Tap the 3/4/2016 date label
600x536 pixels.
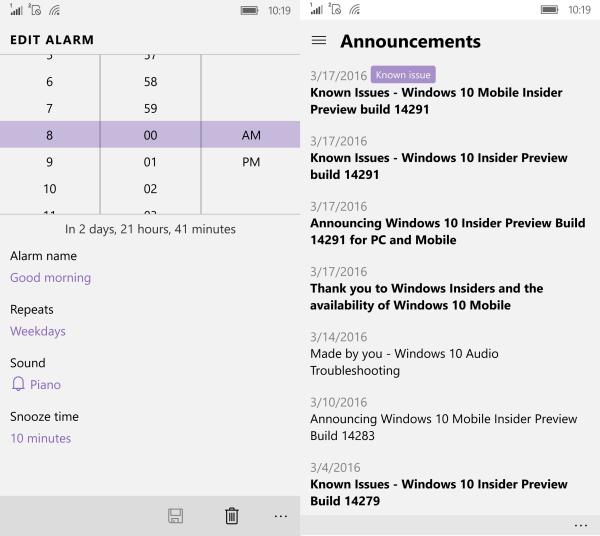pos(335,468)
